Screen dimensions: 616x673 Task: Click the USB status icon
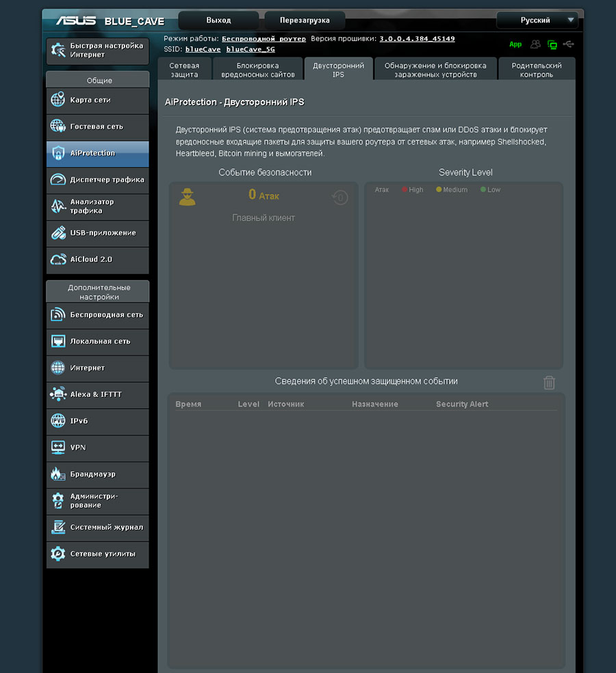click(x=568, y=45)
